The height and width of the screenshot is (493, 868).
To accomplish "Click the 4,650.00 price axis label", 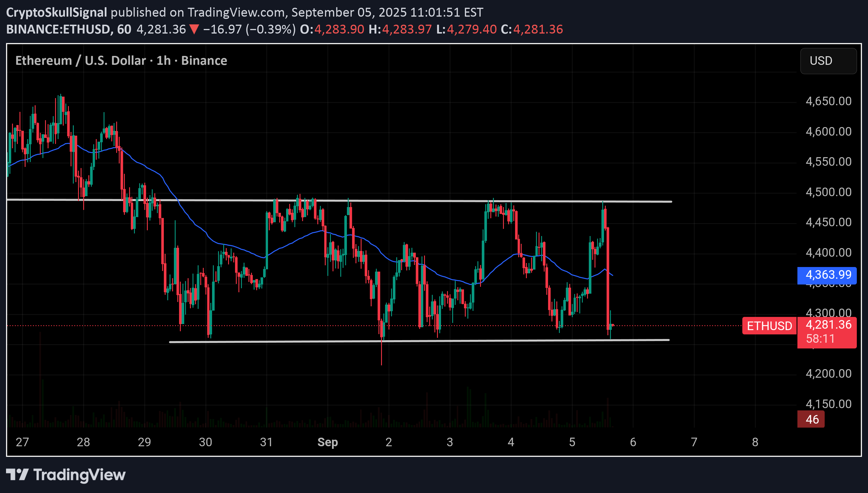I will click(x=828, y=101).
